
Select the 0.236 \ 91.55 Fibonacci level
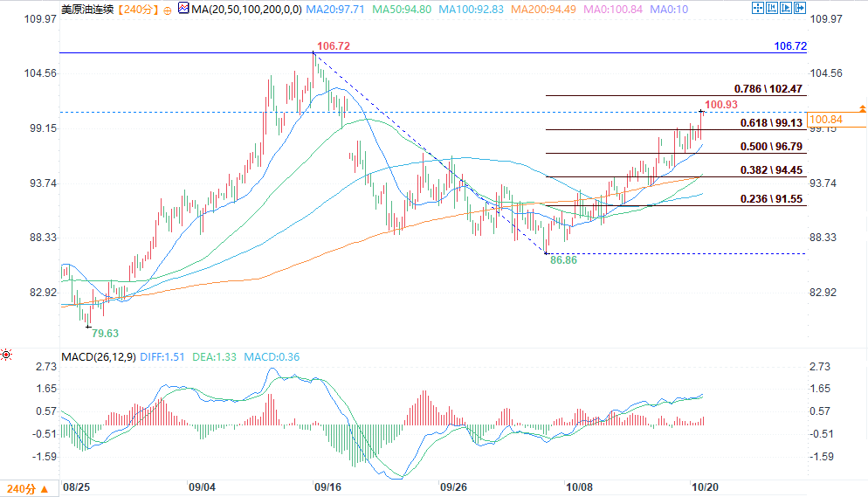772,199
